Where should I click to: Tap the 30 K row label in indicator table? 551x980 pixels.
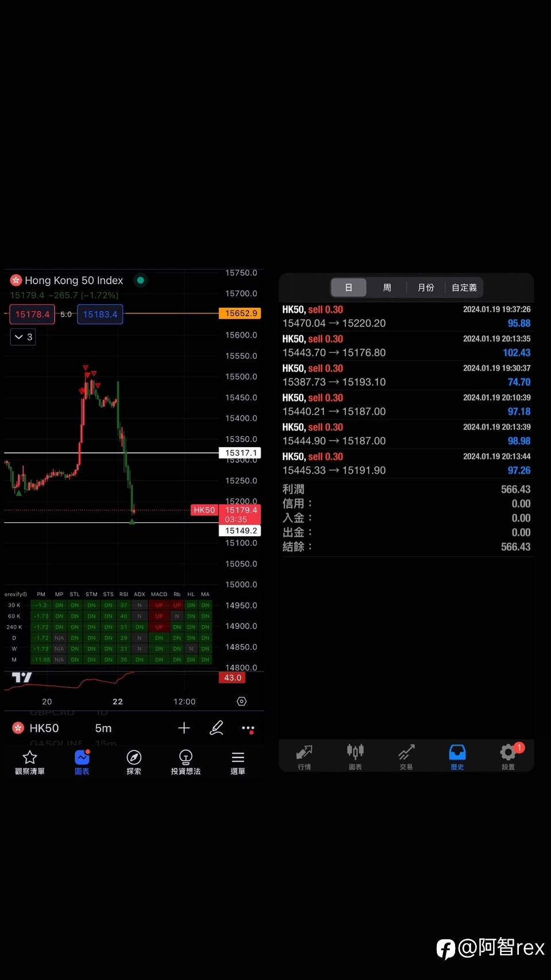pos(14,605)
